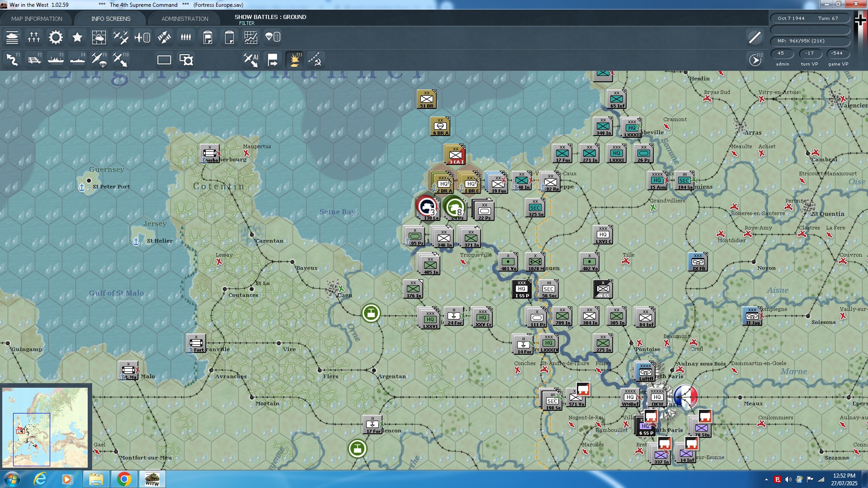Select the 65 Inf unit counter
Screen dimensions: 868x488
[x=617, y=99]
